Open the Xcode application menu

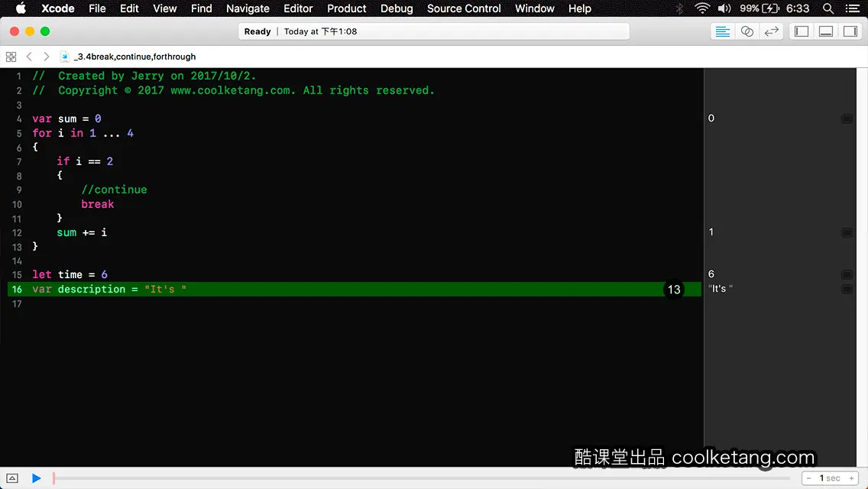pyautogui.click(x=58, y=8)
